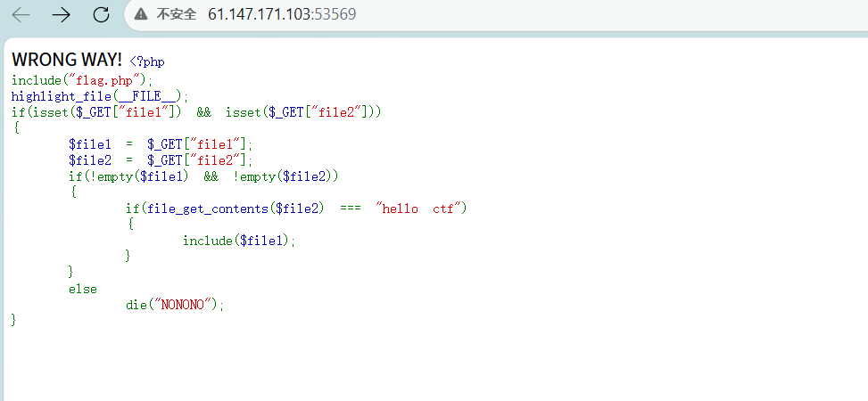Click the not-secure warning triangle icon

[141, 14]
